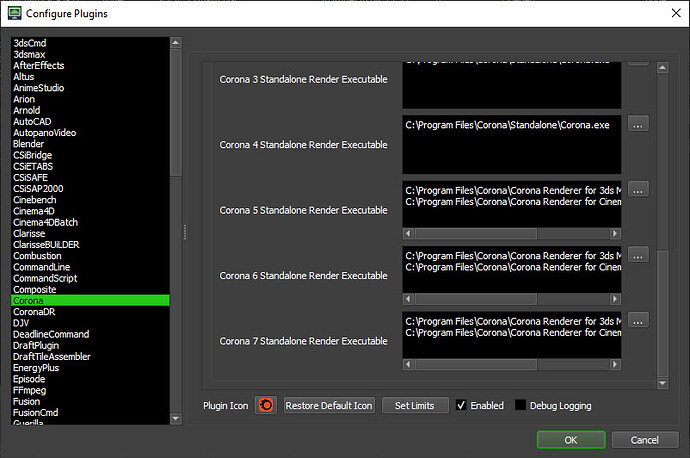Select Cinema4D plugin

pos(90,211)
